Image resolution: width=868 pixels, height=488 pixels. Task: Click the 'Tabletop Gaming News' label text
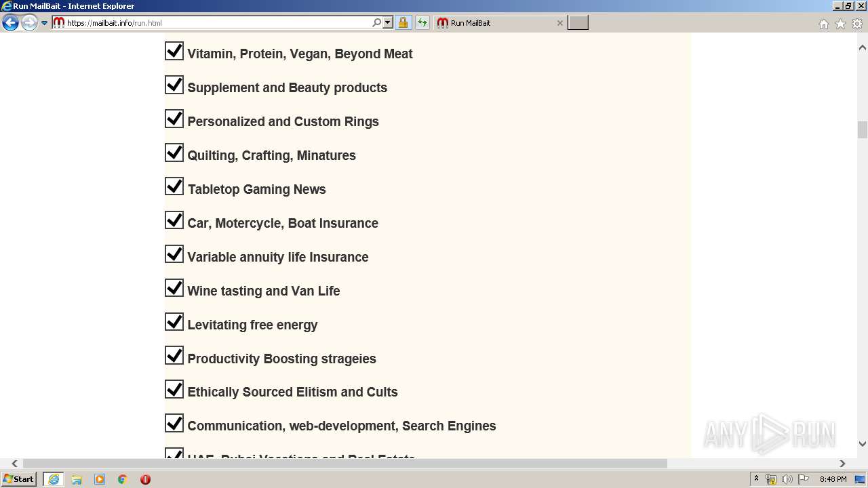click(x=257, y=190)
